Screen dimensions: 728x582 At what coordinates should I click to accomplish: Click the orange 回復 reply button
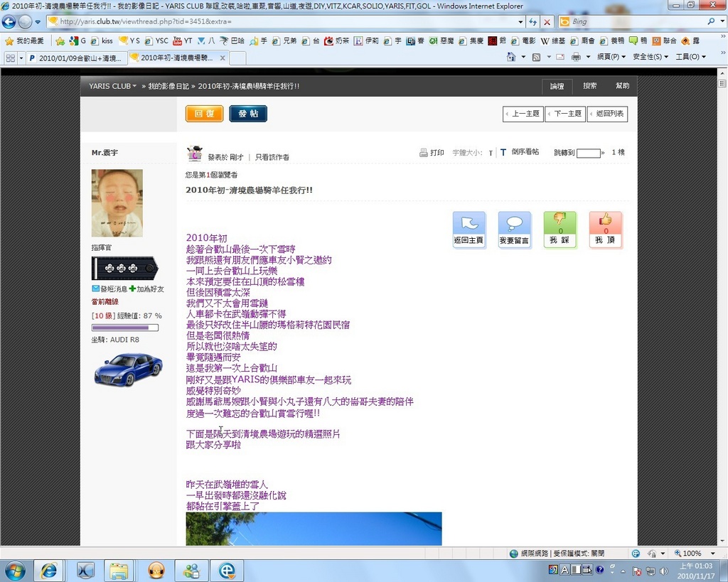204,114
